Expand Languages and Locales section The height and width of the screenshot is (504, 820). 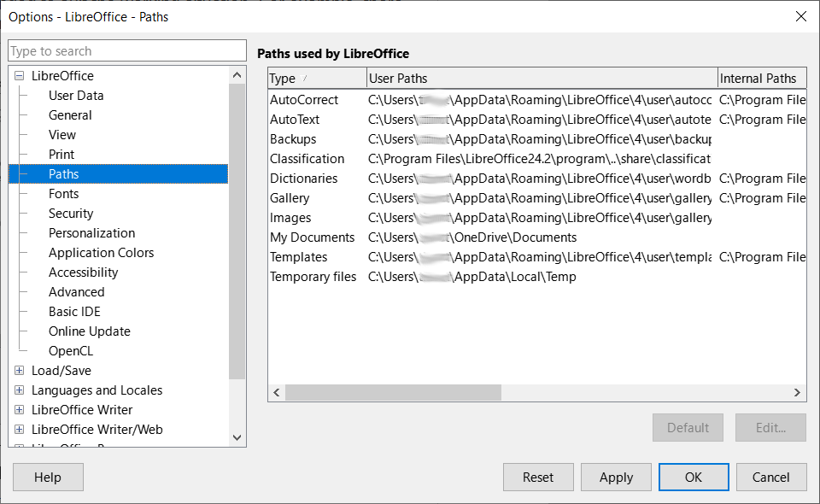[x=19, y=390]
